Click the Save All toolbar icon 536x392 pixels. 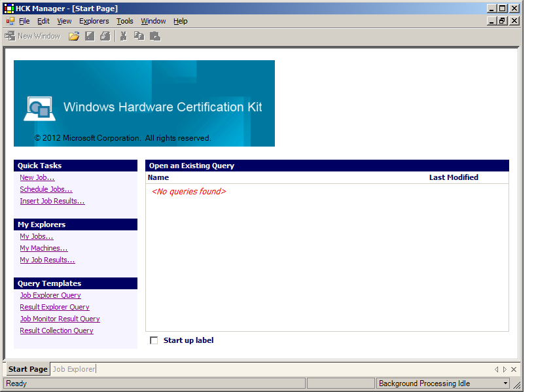click(105, 36)
